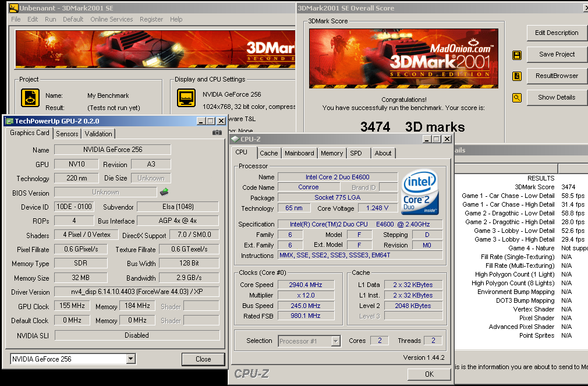
Task: Open the Register menu
Action: pos(151,19)
